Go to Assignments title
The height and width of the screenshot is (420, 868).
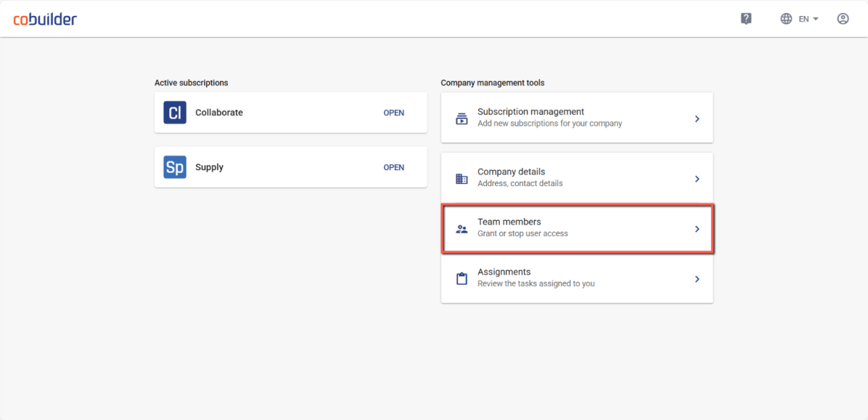point(504,272)
